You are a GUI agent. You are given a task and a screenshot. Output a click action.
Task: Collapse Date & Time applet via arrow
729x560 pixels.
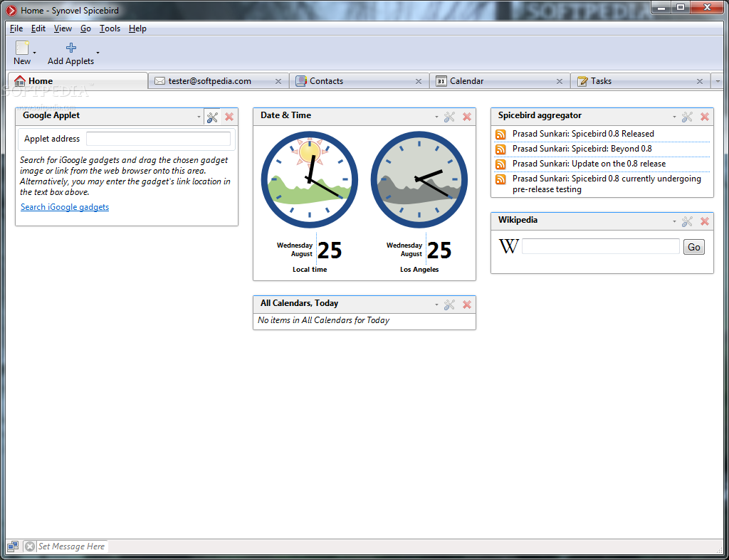(436, 117)
